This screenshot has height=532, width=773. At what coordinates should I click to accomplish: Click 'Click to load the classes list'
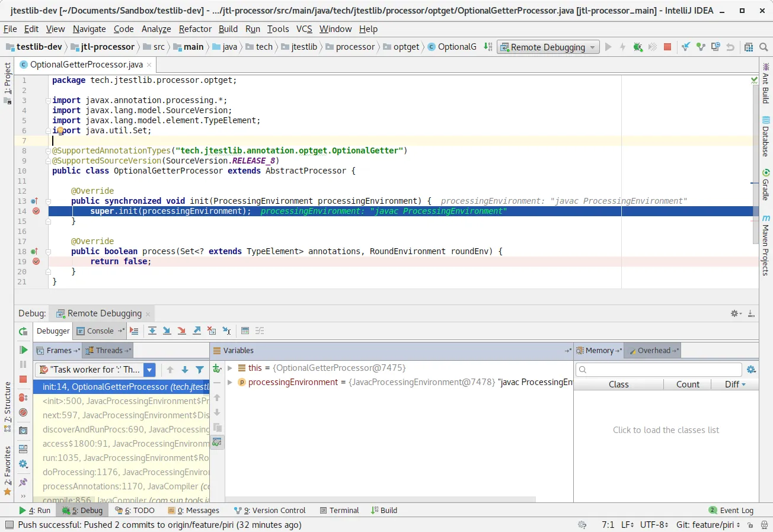pos(666,430)
